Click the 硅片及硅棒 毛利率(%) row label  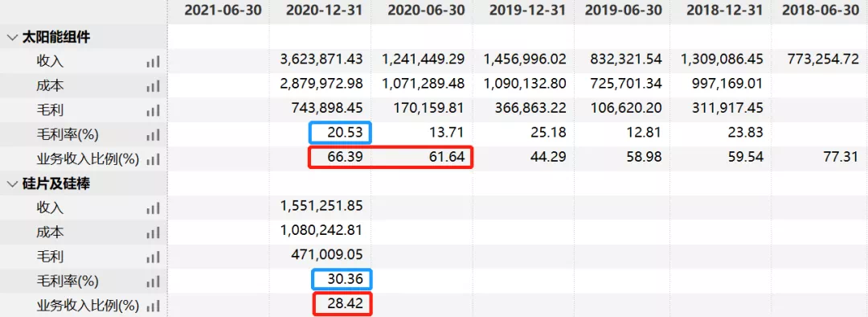pyautogui.click(x=67, y=282)
